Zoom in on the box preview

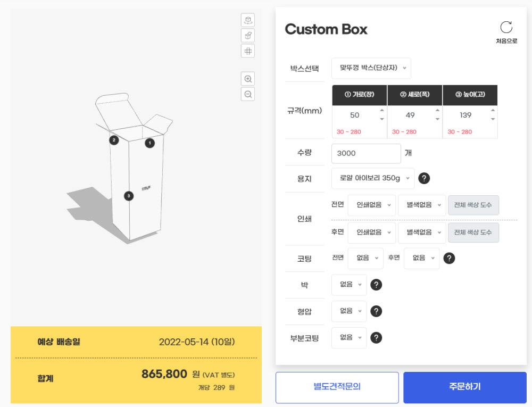[248, 79]
